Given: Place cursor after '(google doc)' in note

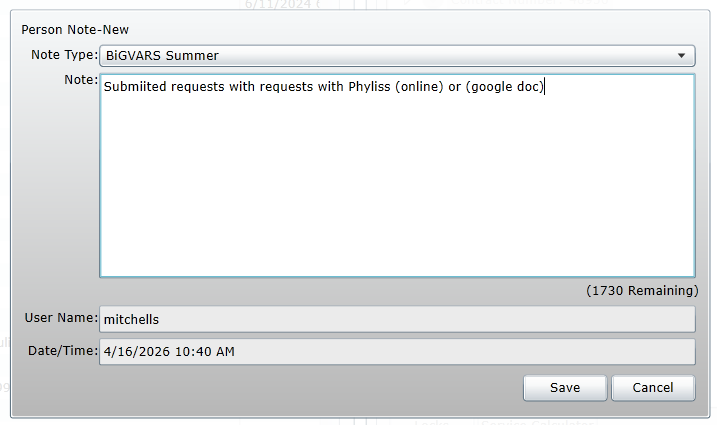Looking at the screenshot, I should pos(545,86).
